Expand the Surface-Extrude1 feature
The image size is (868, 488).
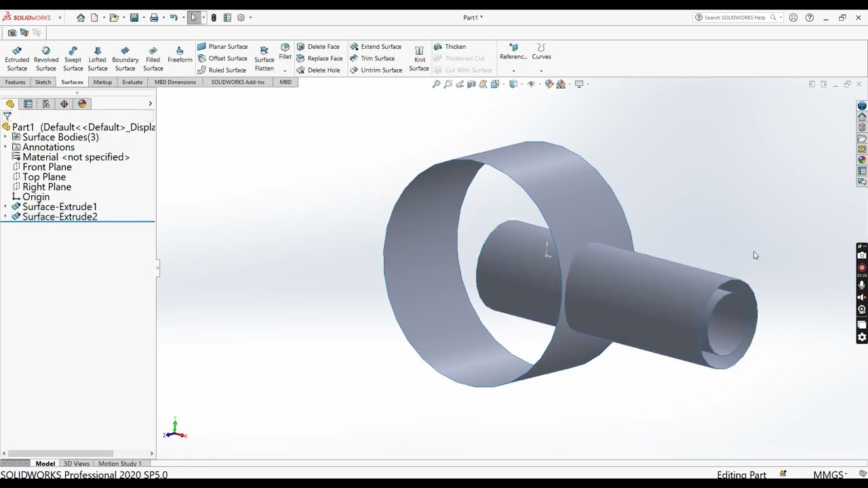coord(5,207)
